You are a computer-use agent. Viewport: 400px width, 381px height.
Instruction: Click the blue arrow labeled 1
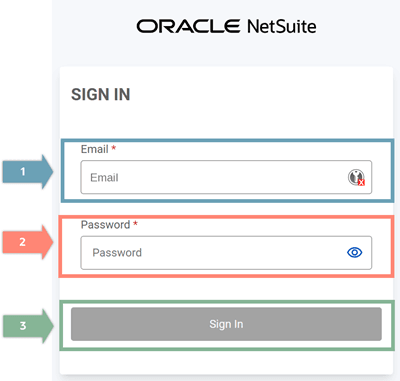[28, 172]
